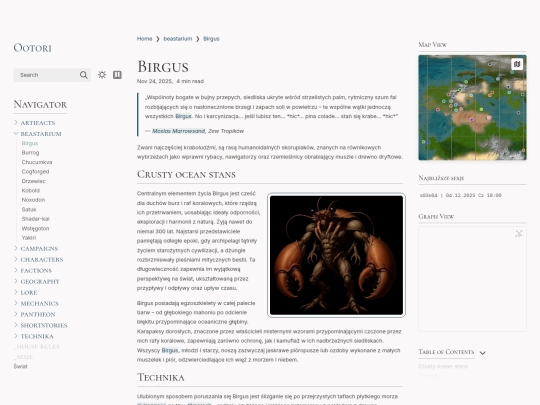This screenshot has width=540, height=405.
Task: Open Satuk page in navigator
Action: pos(29,209)
